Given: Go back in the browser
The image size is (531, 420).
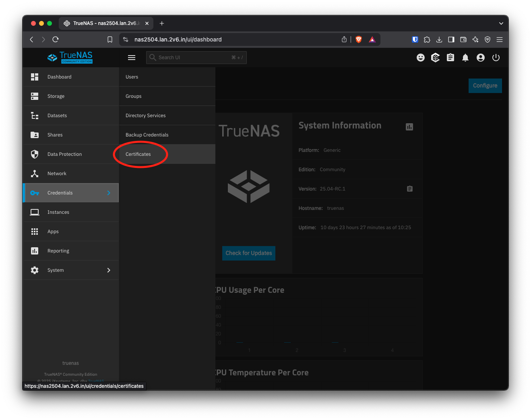Looking at the screenshot, I should pyautogui.click(x=31, y=39).
